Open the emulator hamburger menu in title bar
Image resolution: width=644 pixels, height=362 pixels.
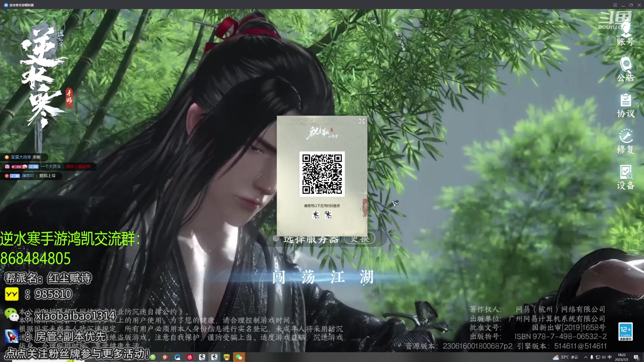(x=615, y=5)
